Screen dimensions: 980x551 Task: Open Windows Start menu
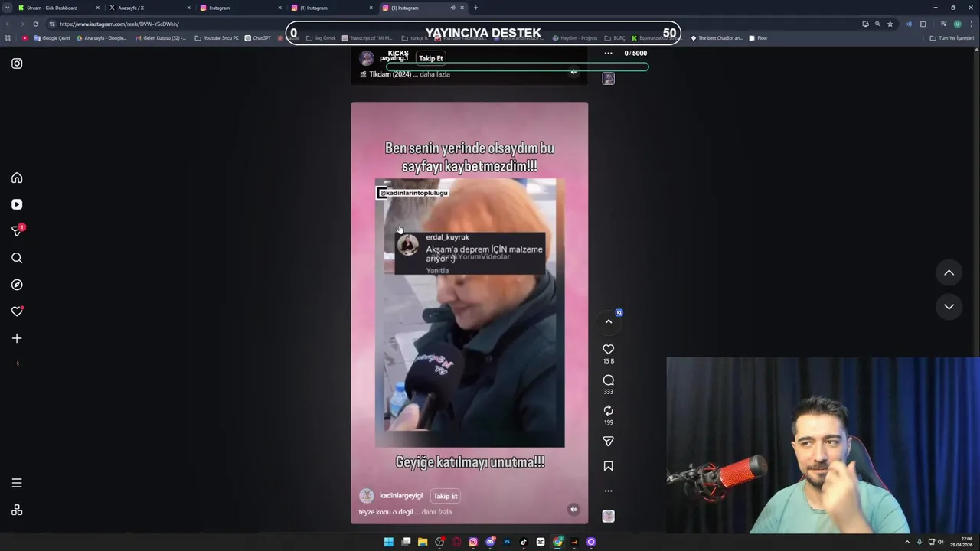389,542
